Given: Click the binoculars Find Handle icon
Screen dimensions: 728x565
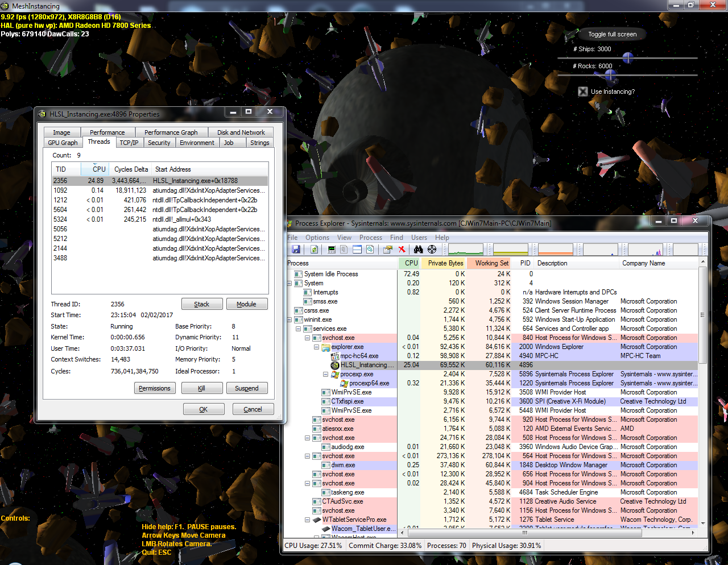Looking at the screenshot, I should pyautogui.click(x=419, y=250).
